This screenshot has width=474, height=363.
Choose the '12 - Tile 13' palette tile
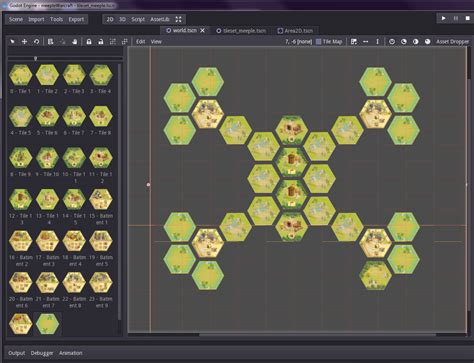[20, 207]
